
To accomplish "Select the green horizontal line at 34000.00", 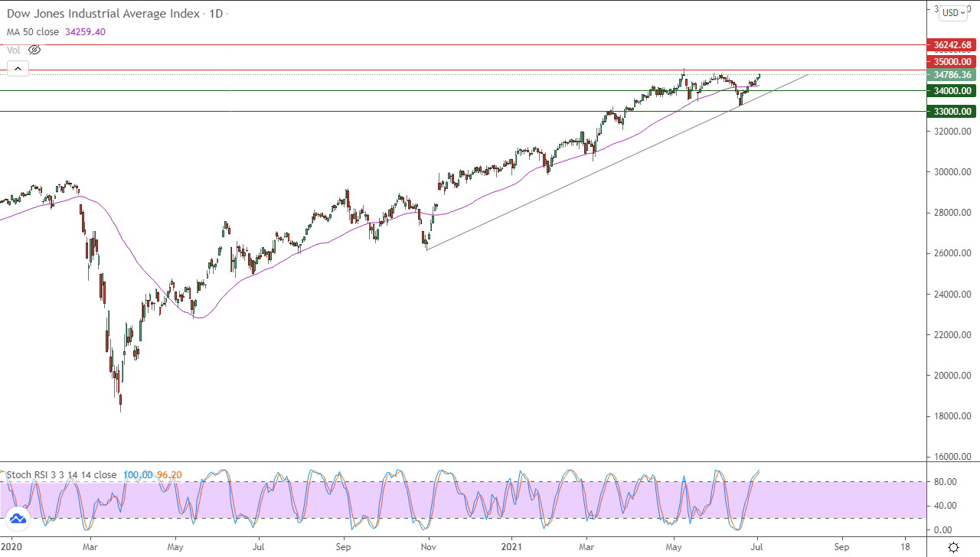I will coord(462,90).
